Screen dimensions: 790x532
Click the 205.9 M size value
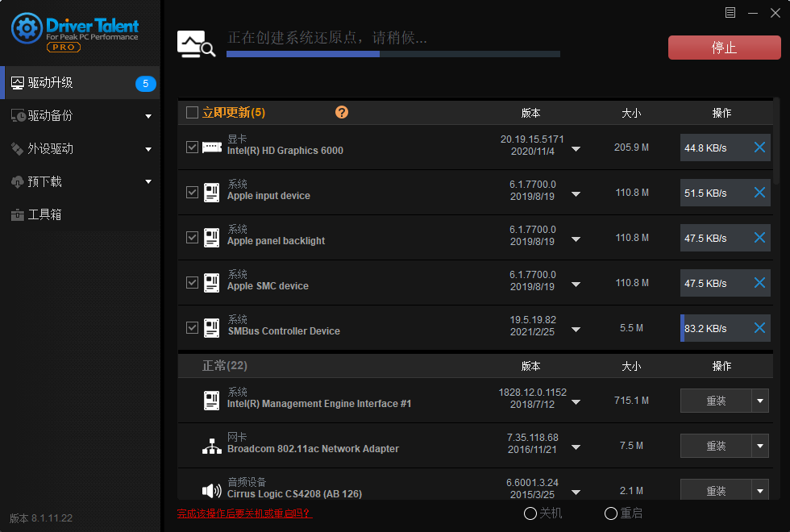[631, 147]
